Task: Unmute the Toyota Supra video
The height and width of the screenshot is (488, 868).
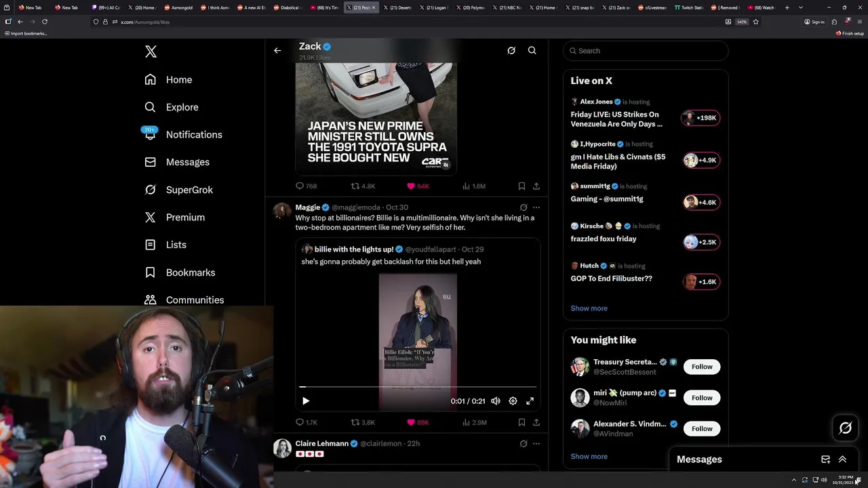Action: (x=446, y=165)
